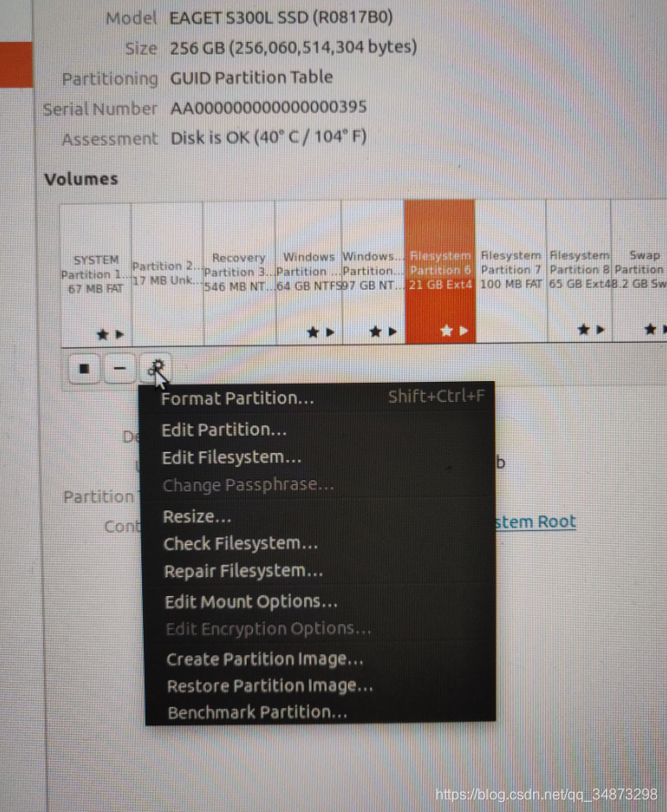
Task: Select Windows 97 GB NTFS partition
Action: click(373, 272)
